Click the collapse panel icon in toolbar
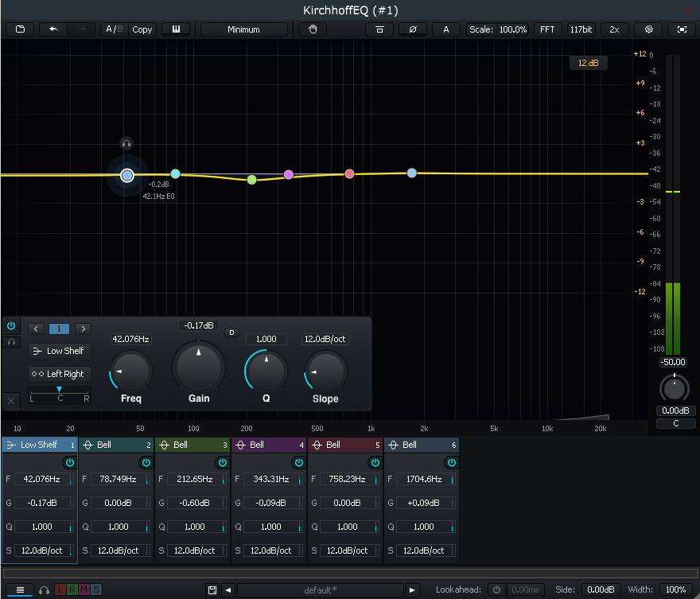 point(379,29)
